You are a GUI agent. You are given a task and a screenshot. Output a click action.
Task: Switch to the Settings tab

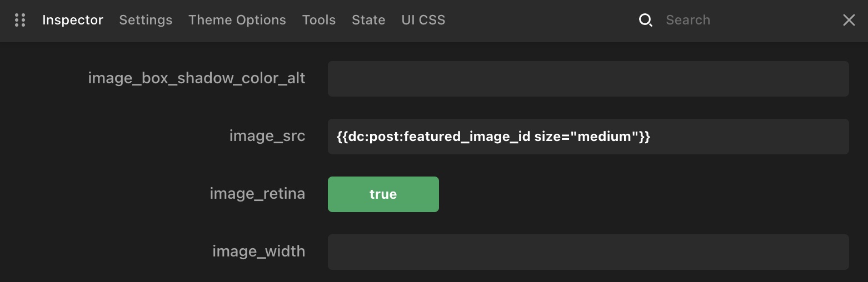(x=146, y=20)
